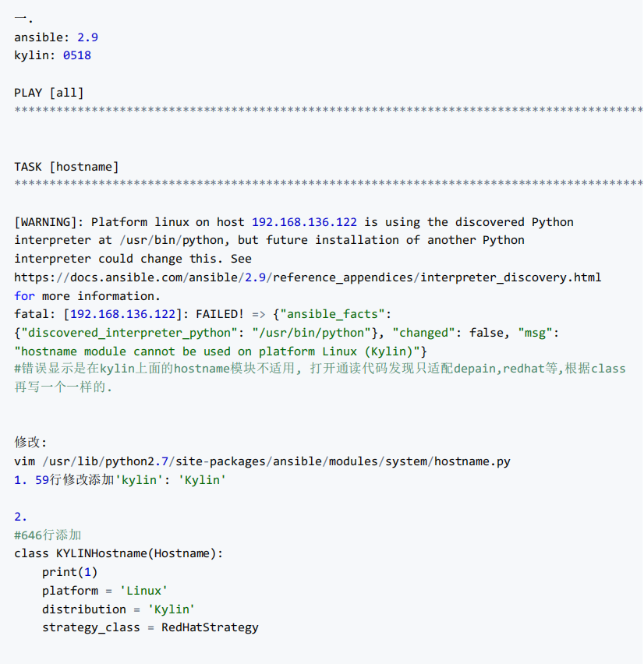Click the "strategy_class = RedHatStrategy" line
Screen dimensions: 644x664
tap(150, 627)
